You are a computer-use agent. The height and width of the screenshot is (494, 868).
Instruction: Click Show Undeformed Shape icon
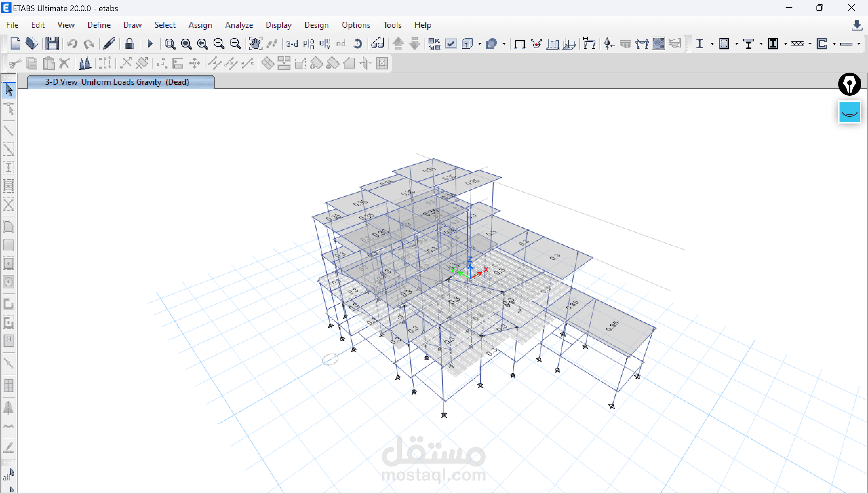click(519, 44)
